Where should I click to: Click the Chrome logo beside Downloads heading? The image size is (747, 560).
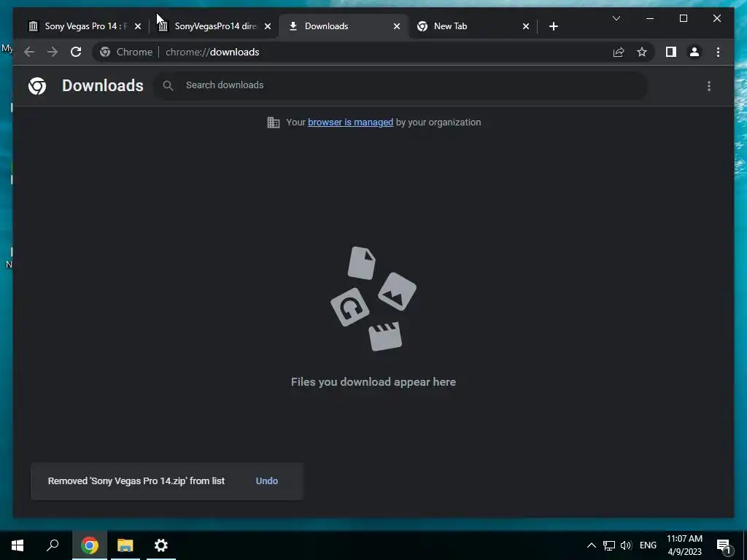37,86
